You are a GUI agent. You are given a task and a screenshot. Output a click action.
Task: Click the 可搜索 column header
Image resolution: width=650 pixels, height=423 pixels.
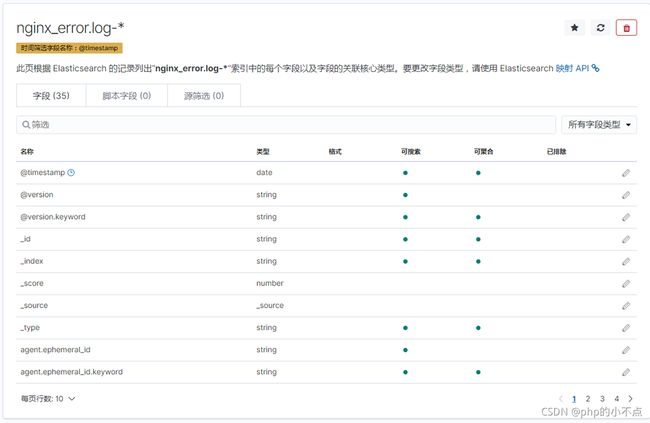(411, 151)
